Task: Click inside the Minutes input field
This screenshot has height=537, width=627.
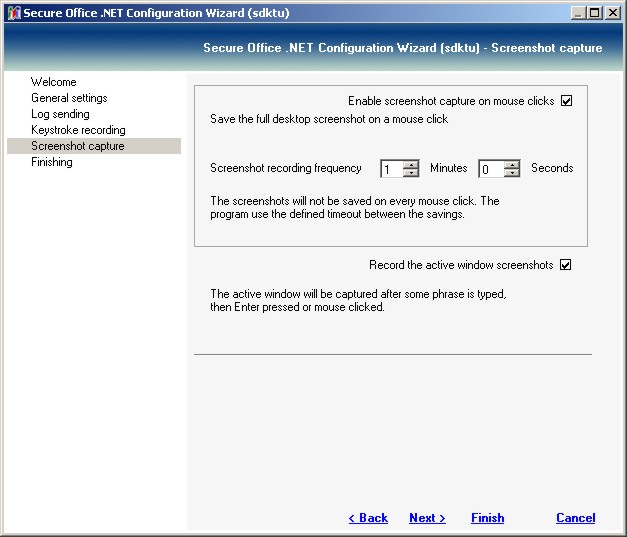Action: pyautogui.click(x=391, y=169)
